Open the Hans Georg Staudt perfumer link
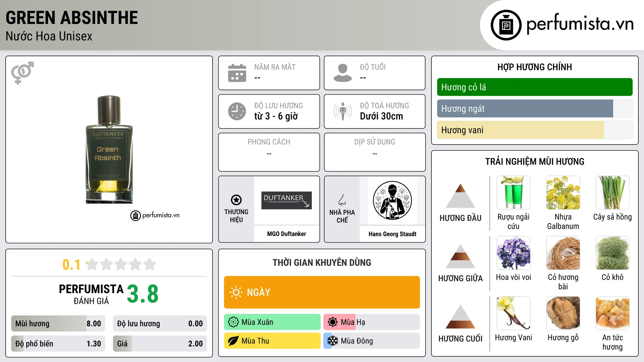The height and width of the screenshot is (362, 644). click(392, 234)
